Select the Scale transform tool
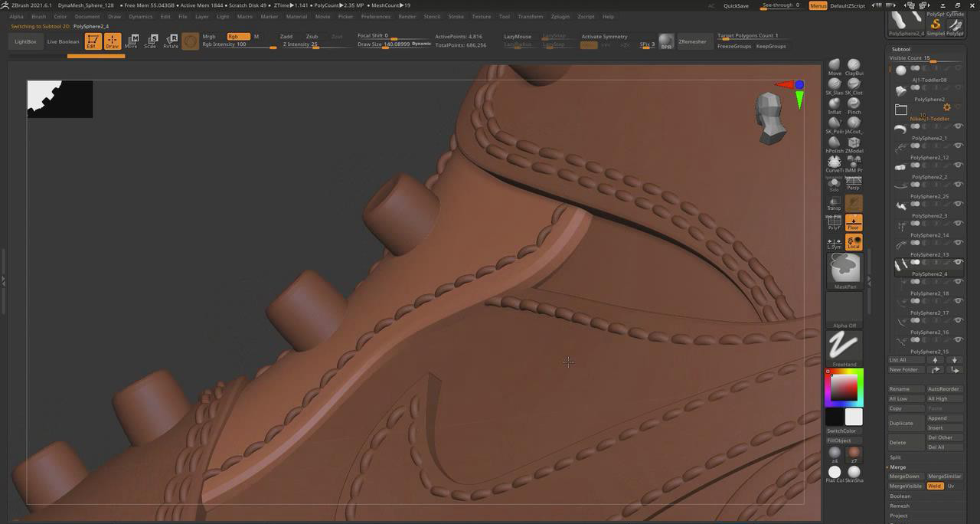The image size is (980, 524). tap(151, 41)
